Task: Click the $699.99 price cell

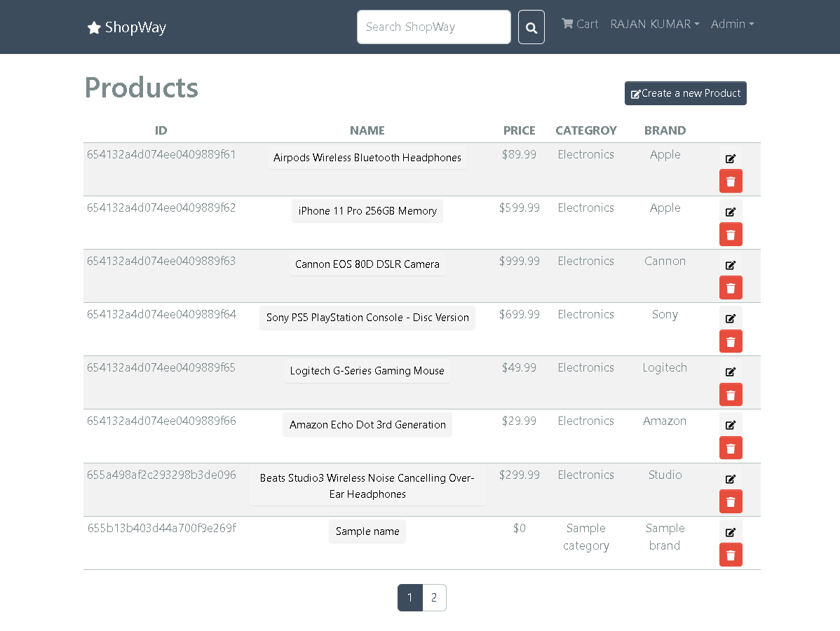Action: [x=519, y=314]
